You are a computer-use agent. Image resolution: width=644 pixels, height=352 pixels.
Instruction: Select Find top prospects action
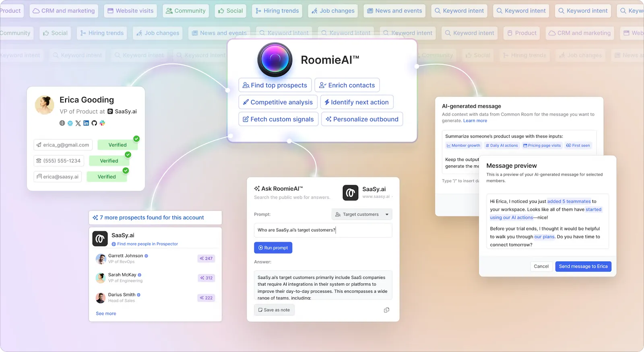pos(275,85)
